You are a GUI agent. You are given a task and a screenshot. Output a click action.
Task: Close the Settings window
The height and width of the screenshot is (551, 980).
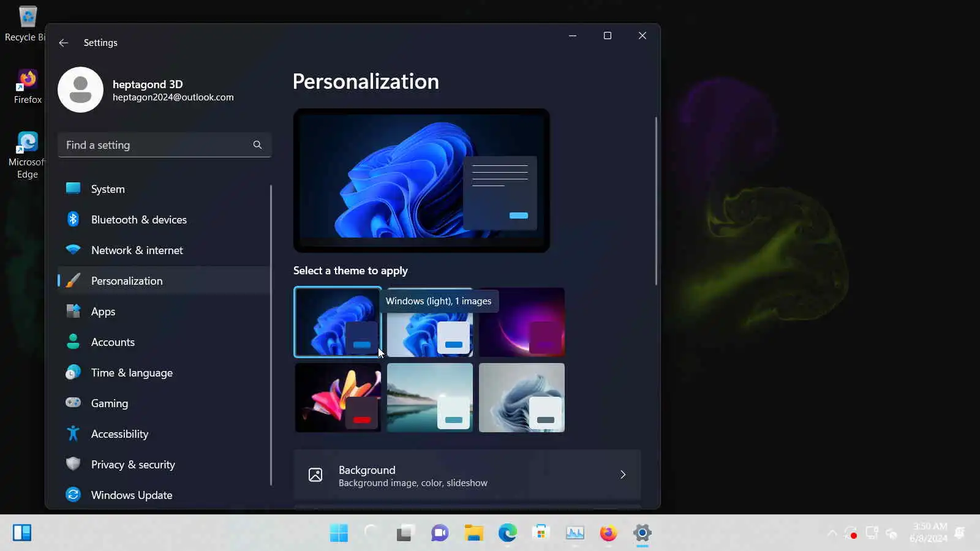pyautogui.click(x=643, y=36)
